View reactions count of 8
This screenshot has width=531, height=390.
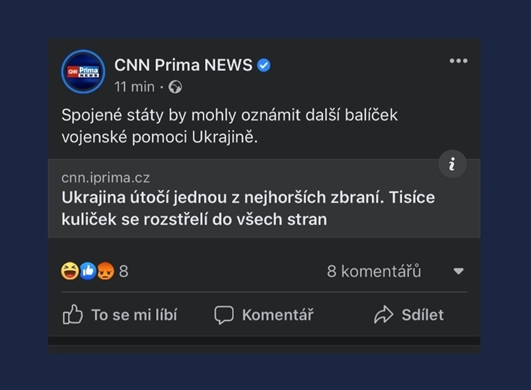[124, 271]
